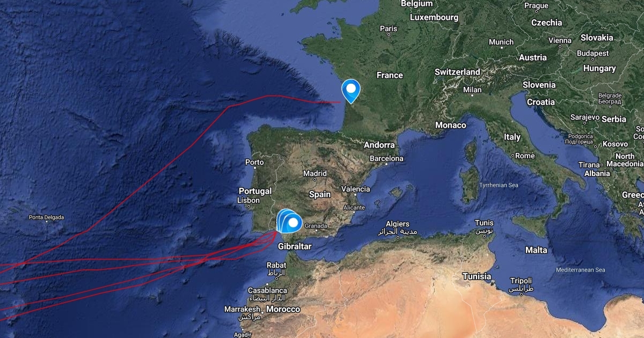Click the Valencia city label
This screenshot has height=338, width=644.
coord(356,189)
